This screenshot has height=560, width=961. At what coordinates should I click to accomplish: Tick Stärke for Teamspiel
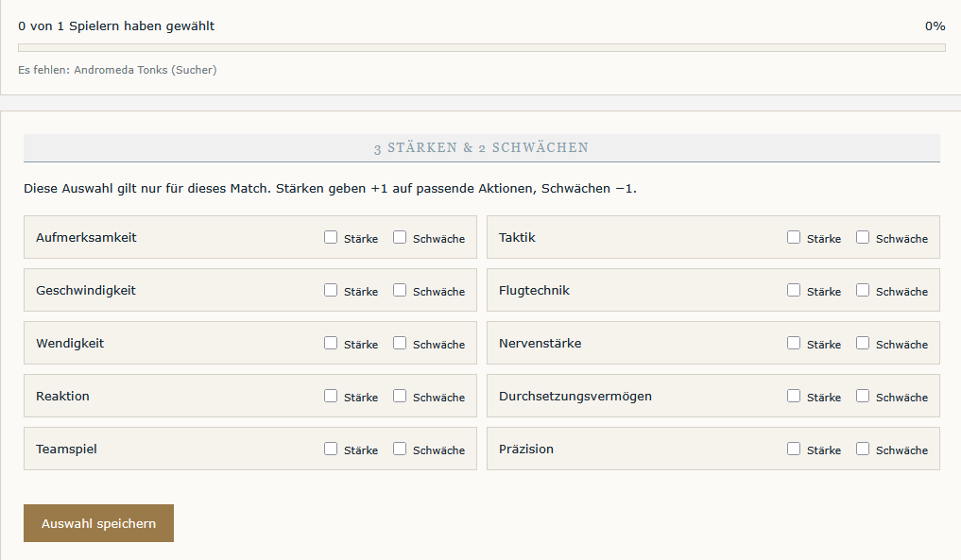click(331, 449)
